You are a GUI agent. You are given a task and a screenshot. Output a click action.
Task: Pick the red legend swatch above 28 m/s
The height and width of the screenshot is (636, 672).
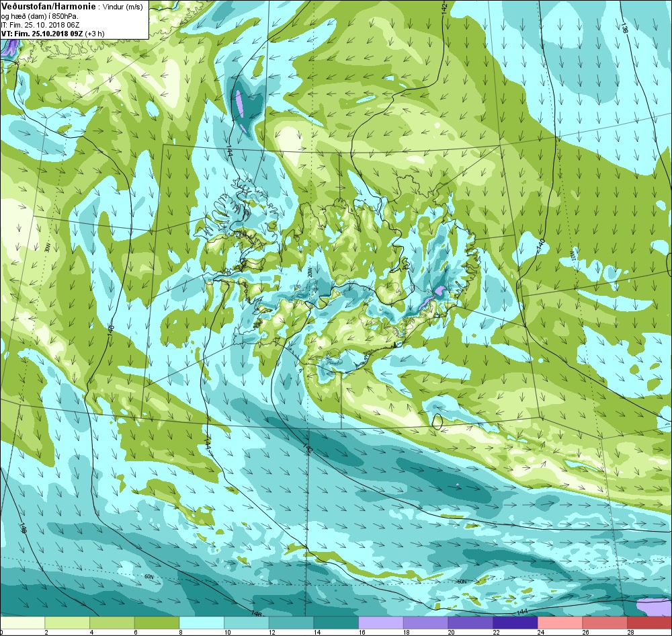point(649,623)
